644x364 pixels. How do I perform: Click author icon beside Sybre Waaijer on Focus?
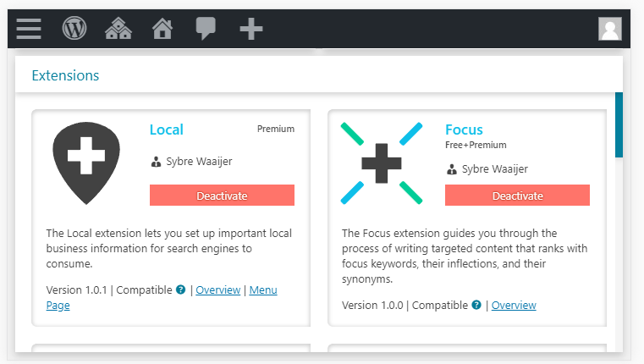pyautogui.click(x=452, y=168)
